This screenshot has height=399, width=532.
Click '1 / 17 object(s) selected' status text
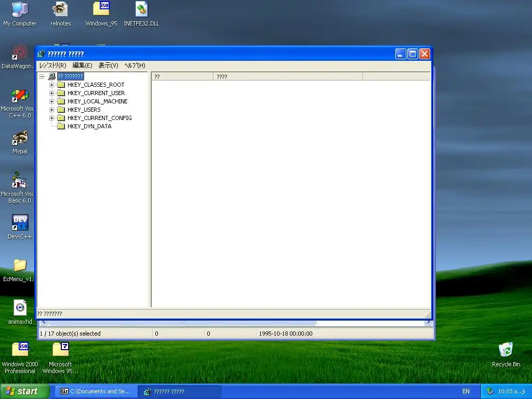click(x=70, y=334)
